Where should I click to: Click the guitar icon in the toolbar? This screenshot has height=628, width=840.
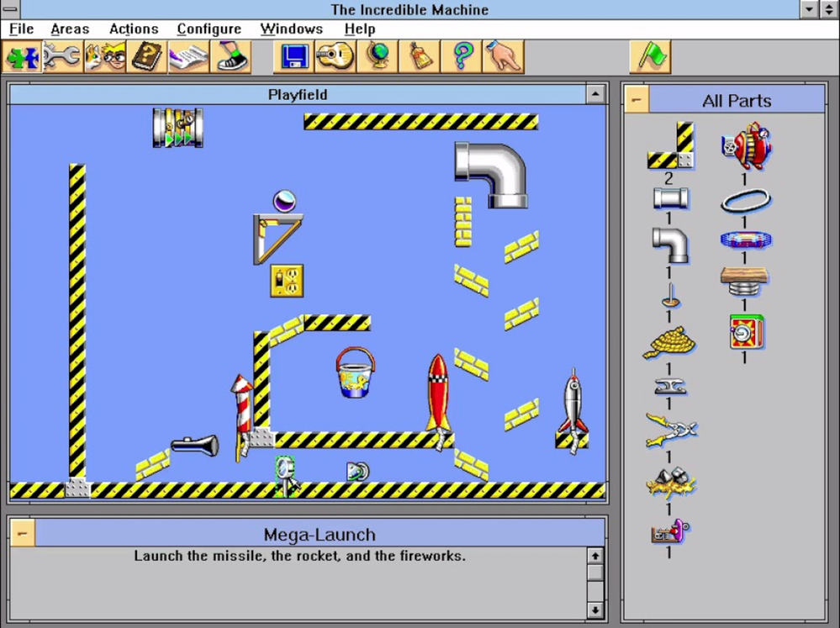335,57
